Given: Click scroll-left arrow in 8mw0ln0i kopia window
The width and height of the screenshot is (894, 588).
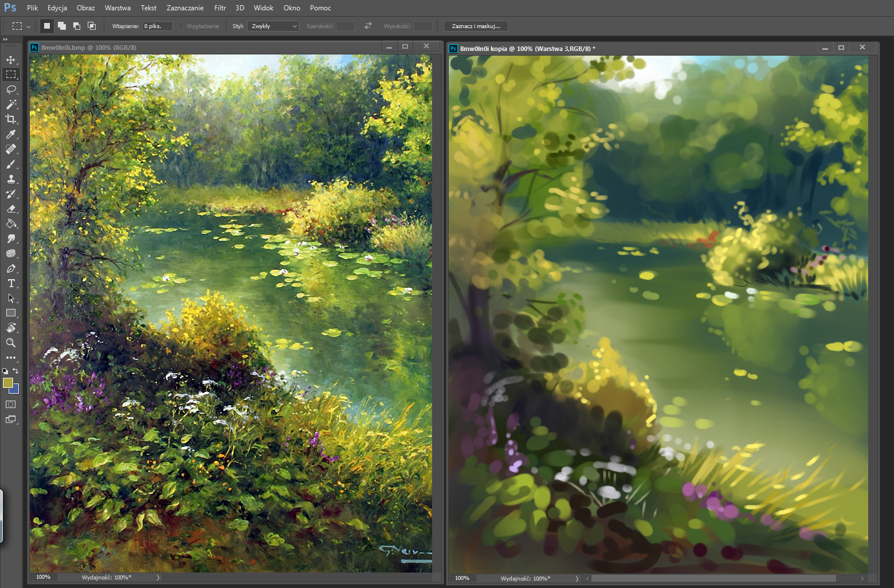Looking at the screenshot, I should coord(587,579).
